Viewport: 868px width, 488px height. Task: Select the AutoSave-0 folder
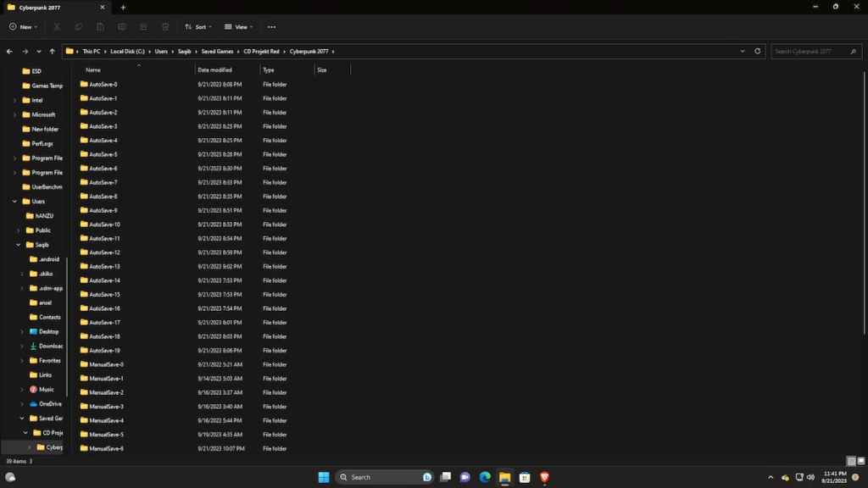click(x=103, y=85)
